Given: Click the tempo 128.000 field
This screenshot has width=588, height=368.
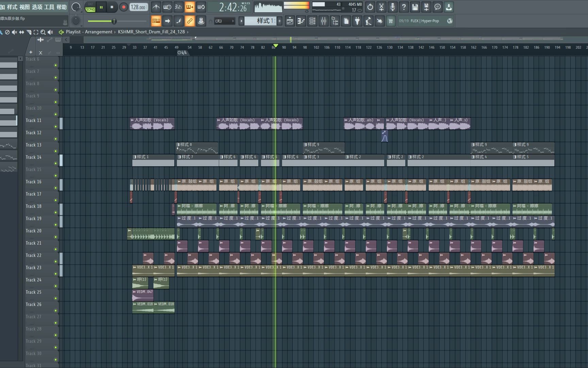Looking at the screenshot, I should pos(138,7).
